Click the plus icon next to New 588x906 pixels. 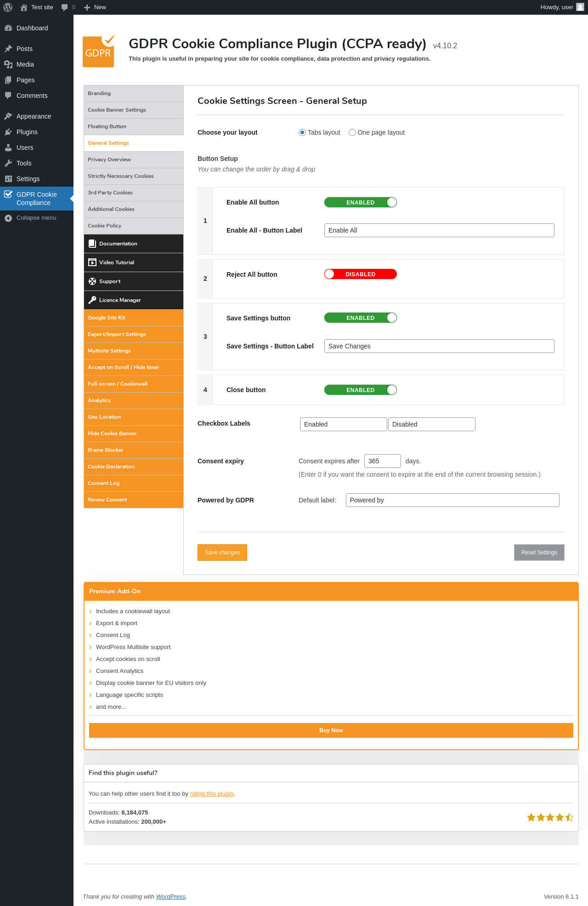[x=87, y=7]
